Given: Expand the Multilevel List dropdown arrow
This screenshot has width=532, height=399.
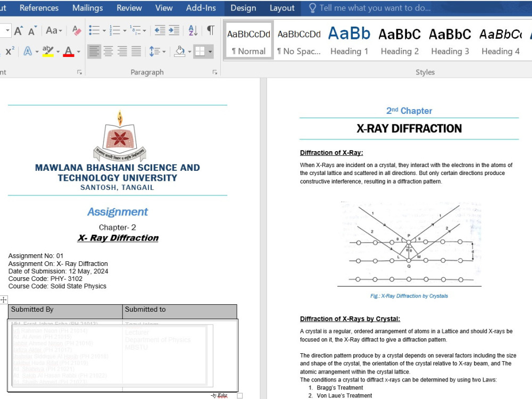Looking at the screenshot, I should tap(145, 31).
